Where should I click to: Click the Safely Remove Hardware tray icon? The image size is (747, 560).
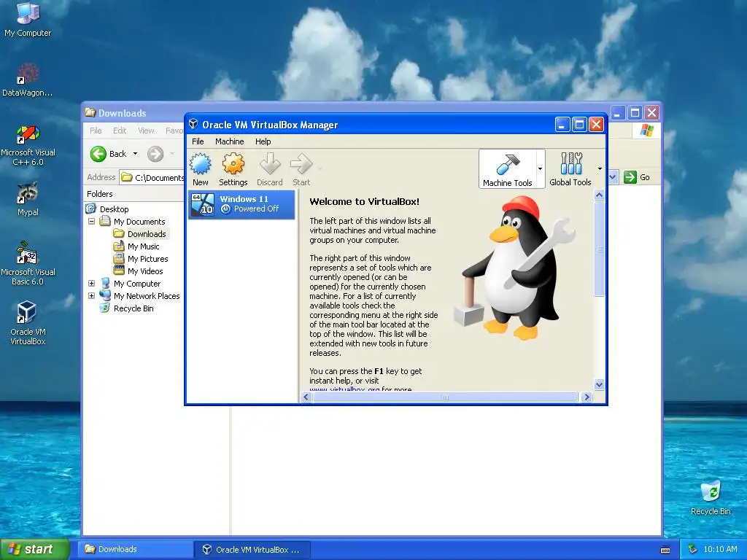693,550
